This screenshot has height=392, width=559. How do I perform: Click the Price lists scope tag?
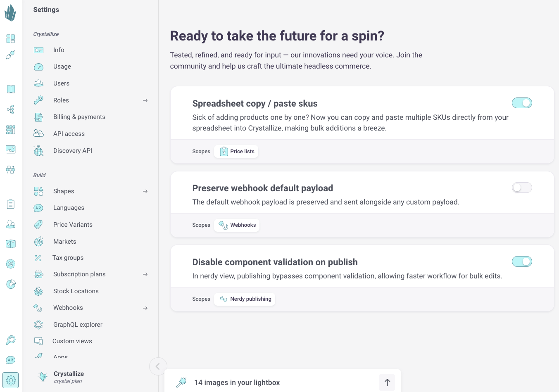237,152
